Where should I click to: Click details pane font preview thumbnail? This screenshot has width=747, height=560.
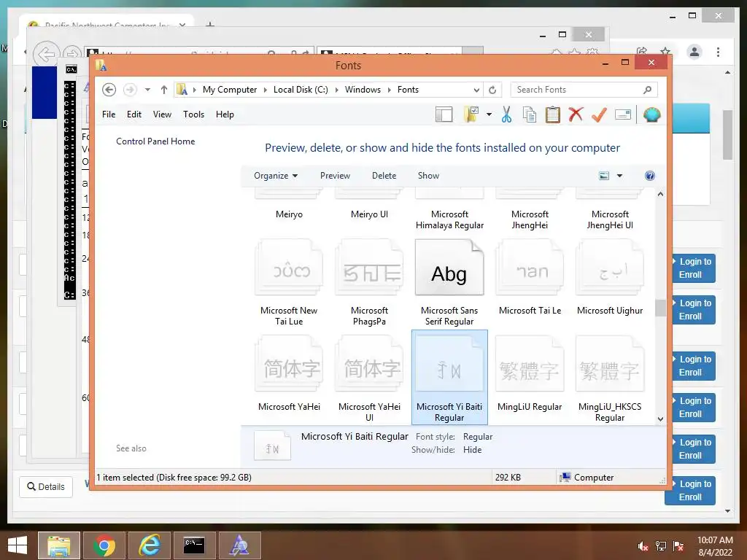coord(272,446)
